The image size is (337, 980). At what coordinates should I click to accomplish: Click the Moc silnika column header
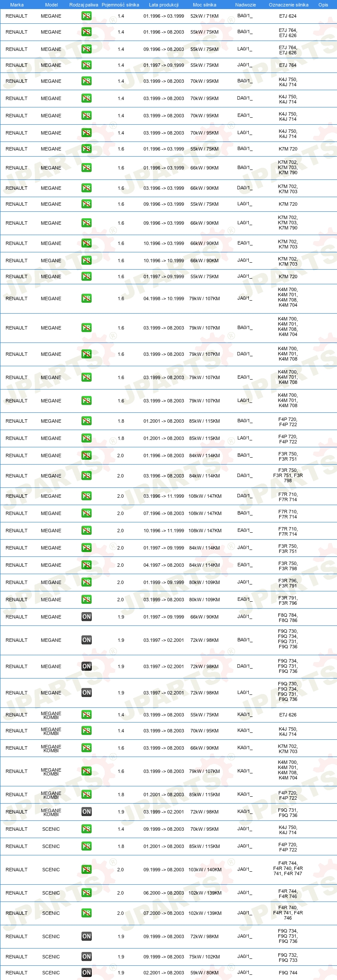click(x=205, y=5)
